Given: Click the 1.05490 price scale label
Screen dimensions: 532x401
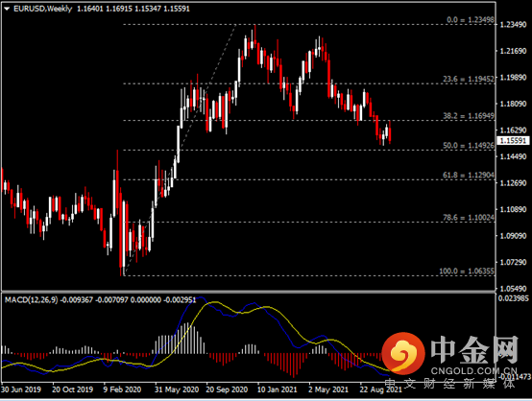Looking at the screenshot, I should pos(513,289).
